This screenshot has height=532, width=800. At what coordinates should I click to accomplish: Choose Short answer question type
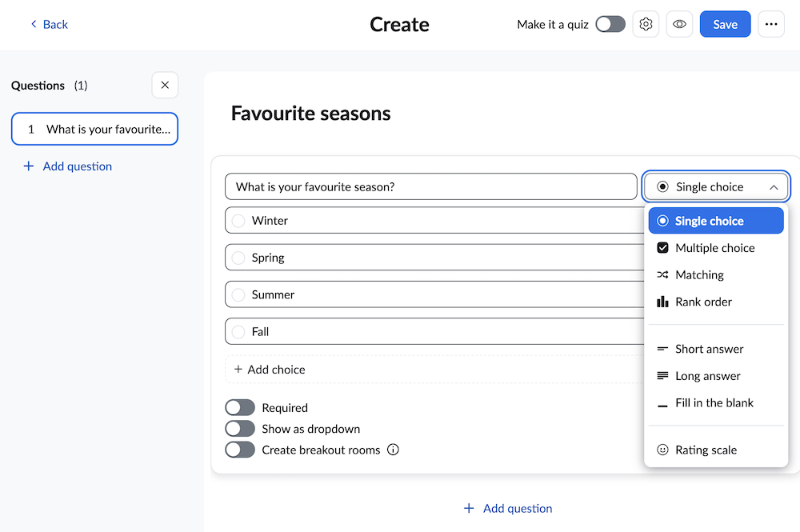[709, 349]
